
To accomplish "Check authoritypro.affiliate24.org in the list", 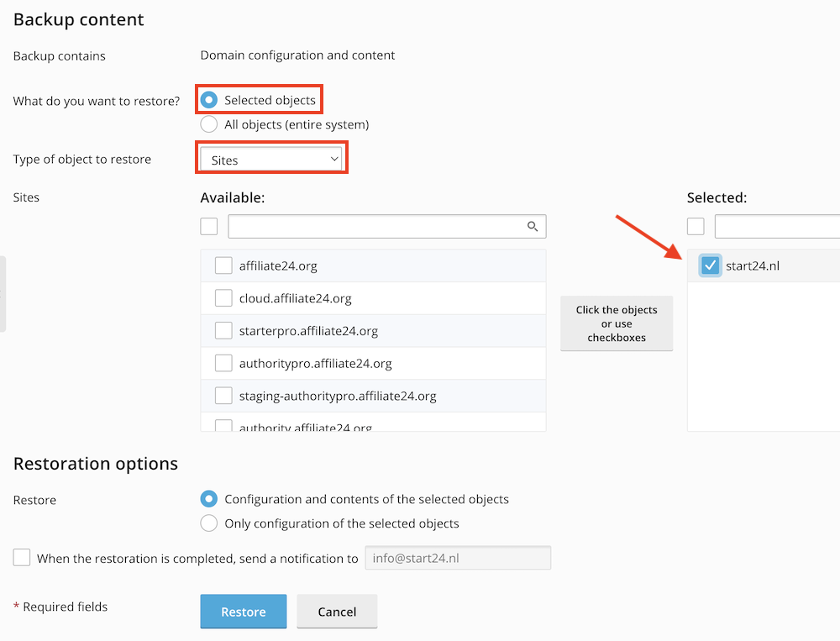I will 223,364.
